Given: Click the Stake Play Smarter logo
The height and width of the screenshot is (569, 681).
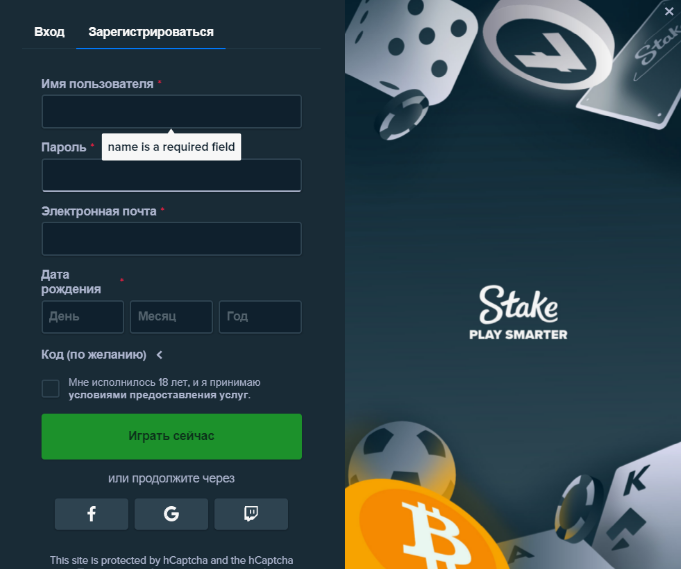Looking at the screenshot, I should [x=518, y=312].
